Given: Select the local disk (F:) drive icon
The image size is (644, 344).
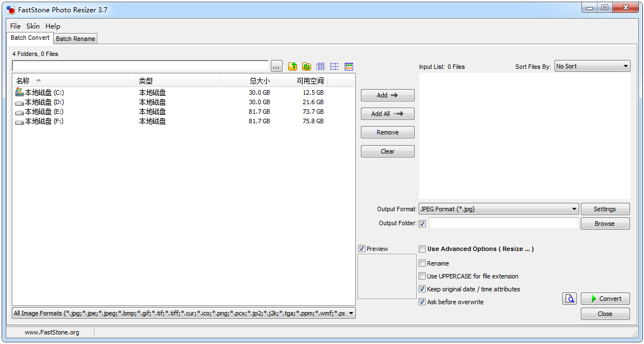Looking at the screenshot, I should click(x=20, y=122).
